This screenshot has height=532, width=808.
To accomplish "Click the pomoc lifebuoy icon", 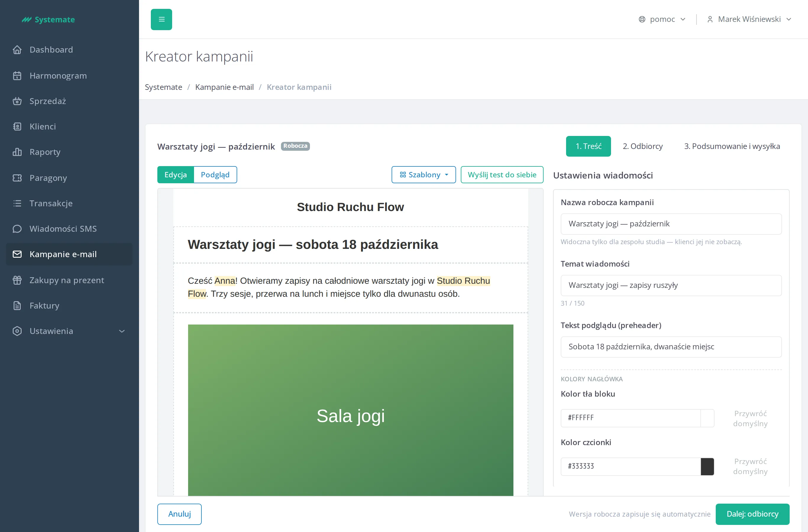I will [642, 19].
